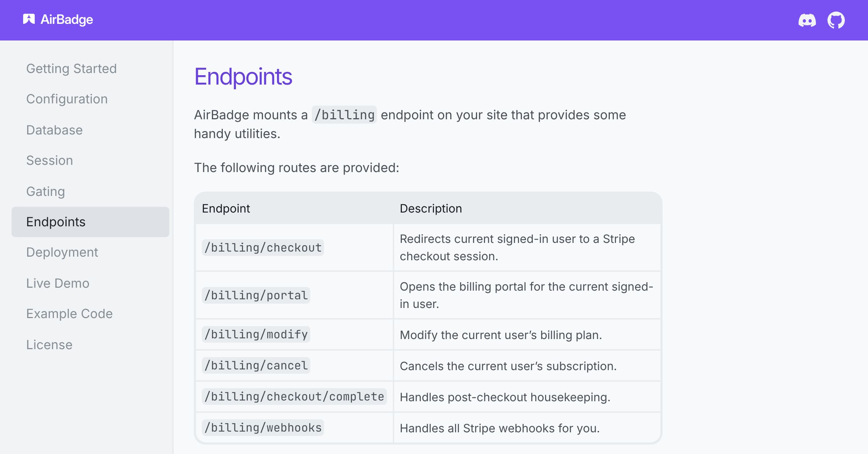Screen dimensions: 868x454
Task: Open the GitHub repository icon
Action: click(836, 20)
